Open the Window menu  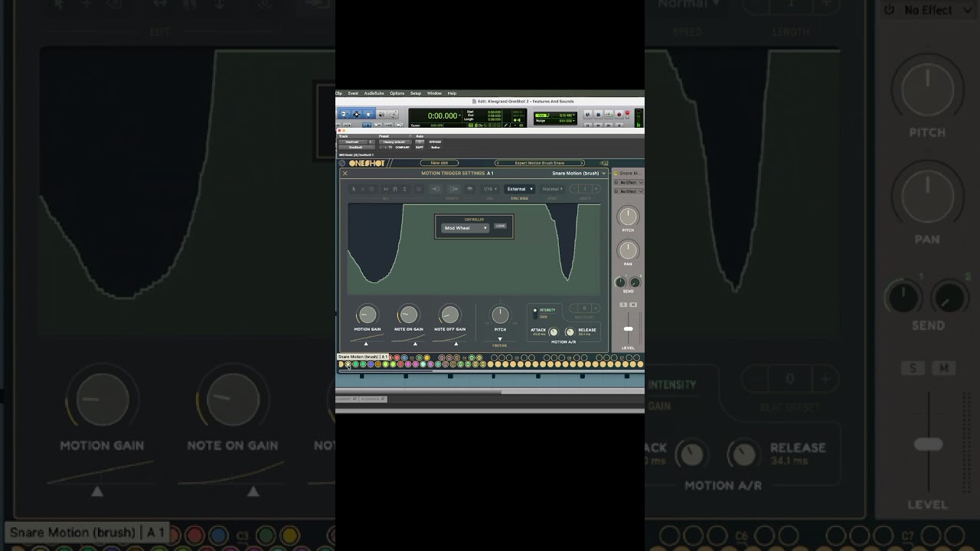click(434, 93)
